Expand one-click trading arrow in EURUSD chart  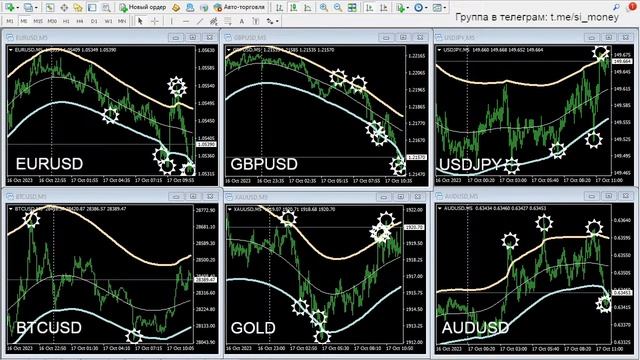pos(11,50)
